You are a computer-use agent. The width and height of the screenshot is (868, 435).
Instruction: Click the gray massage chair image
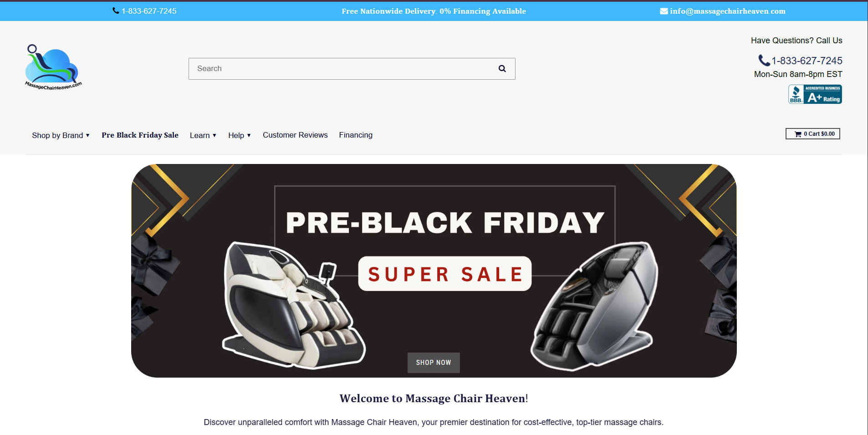pyautogui.click(x=594, y=306)
